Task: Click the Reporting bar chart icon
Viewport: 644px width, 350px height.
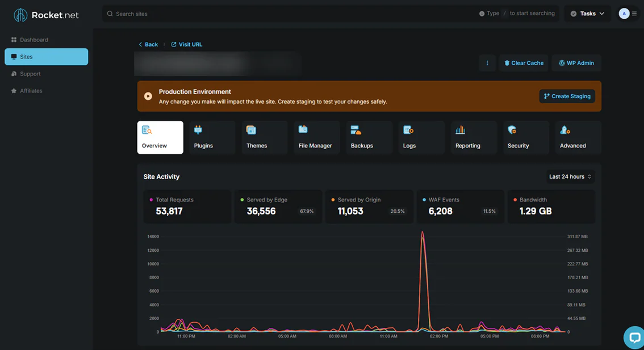Action: click(460, 130)
